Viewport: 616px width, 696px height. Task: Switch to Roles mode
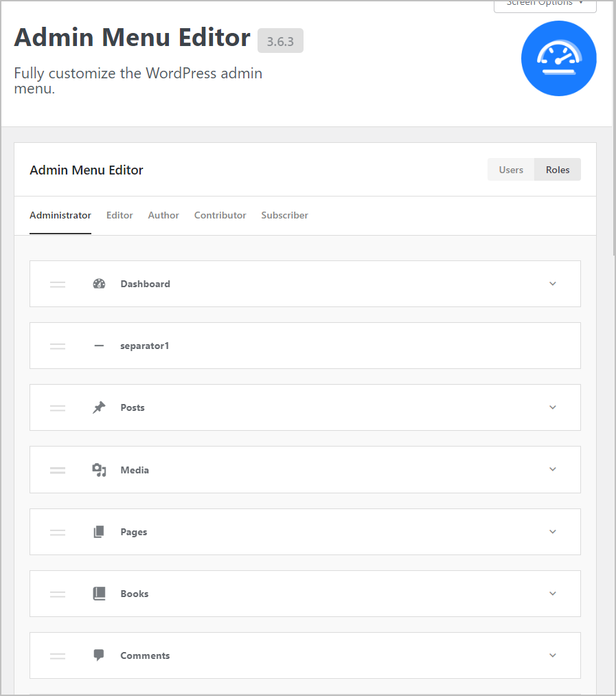click(558, 170)
